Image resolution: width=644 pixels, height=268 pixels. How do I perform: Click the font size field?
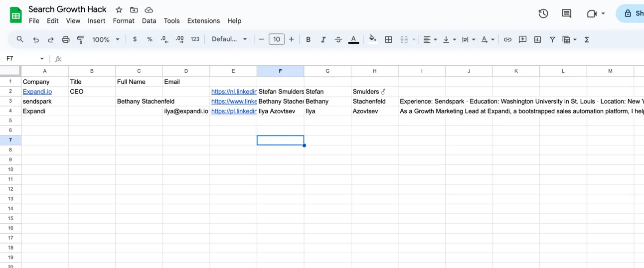coord(277,39)
